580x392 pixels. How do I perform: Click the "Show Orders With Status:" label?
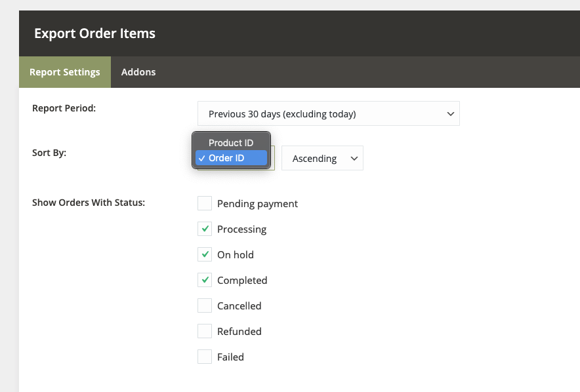[89, 203]
